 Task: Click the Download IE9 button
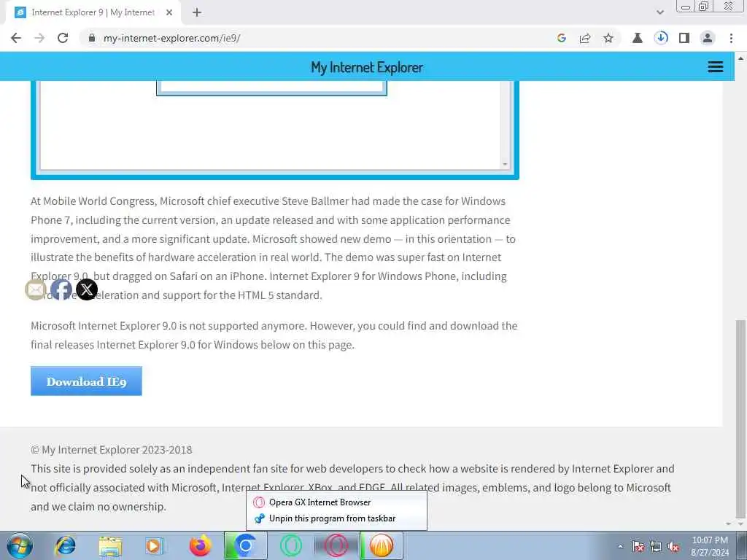pos(86,381)
